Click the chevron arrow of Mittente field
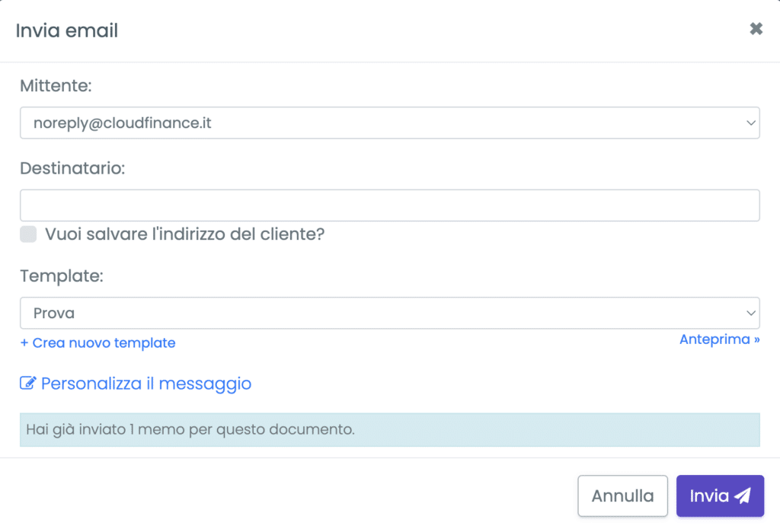 [750, 123]
